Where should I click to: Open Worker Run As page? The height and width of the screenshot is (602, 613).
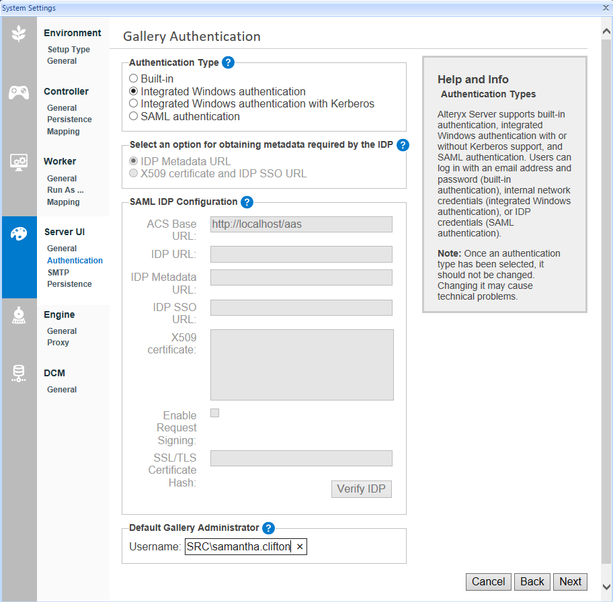click(x=65, y=190)
